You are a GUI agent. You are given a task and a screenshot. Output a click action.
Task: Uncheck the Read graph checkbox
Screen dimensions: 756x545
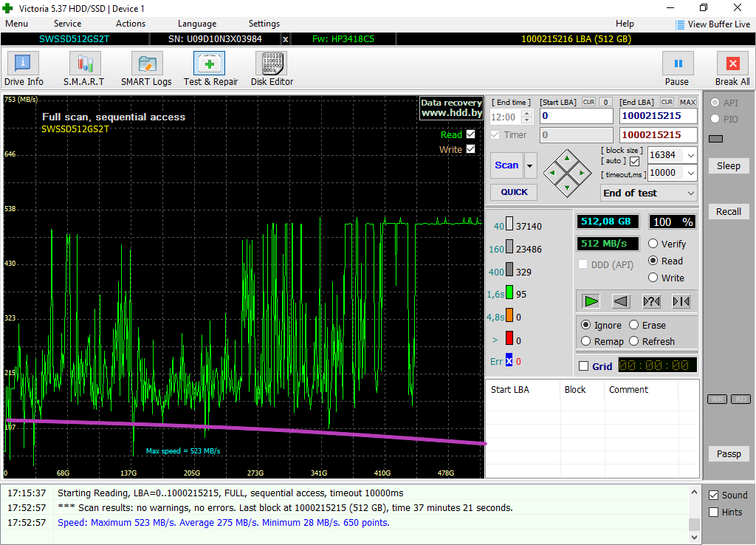pos(471,134)
